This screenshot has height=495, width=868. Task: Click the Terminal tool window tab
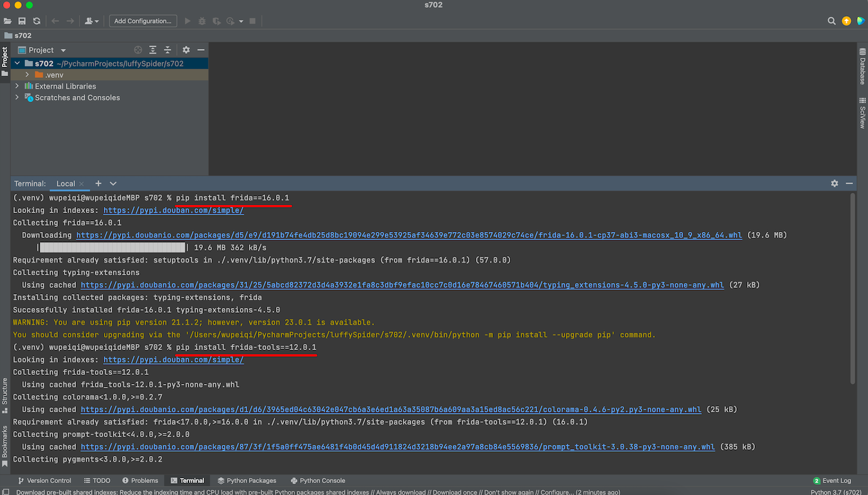187,481
